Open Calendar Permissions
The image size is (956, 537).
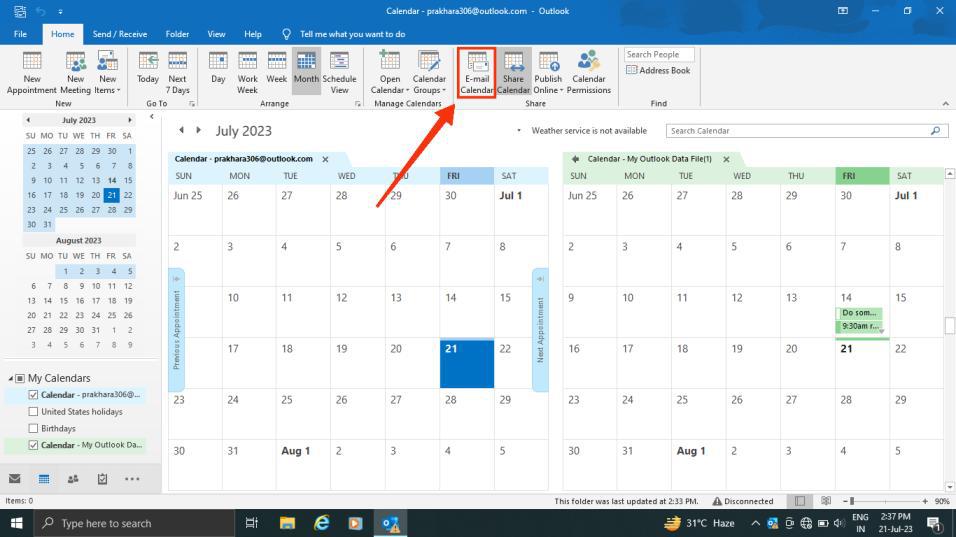click(x=588, y=73)
